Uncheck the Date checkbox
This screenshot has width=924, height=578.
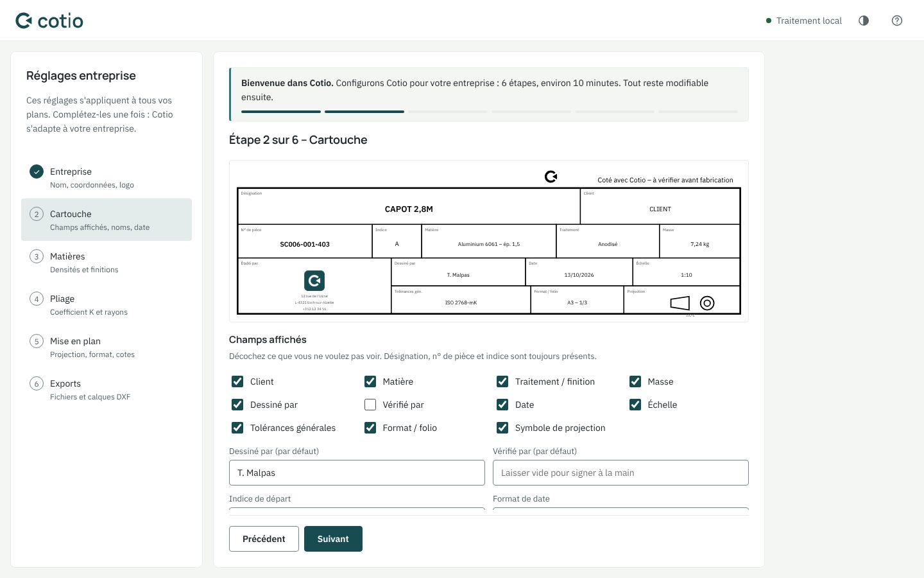click(x=502, y=405)
